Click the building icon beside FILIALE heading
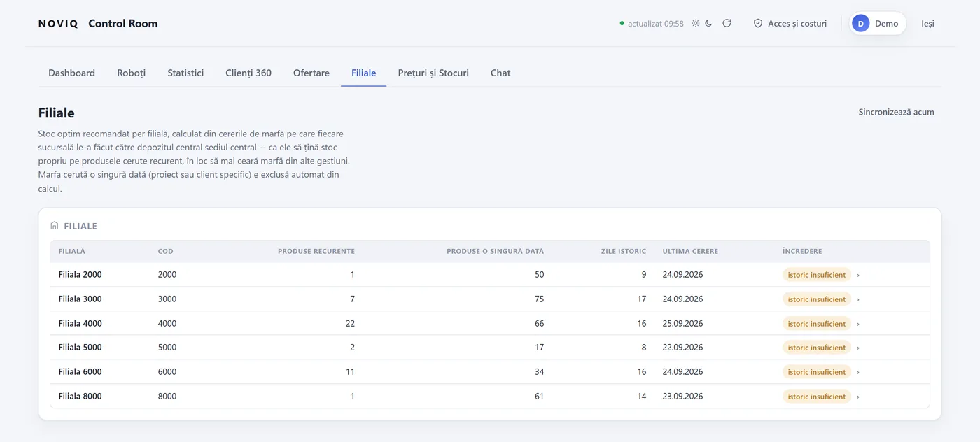The image size is (980, 442). (x=55, y=226)
